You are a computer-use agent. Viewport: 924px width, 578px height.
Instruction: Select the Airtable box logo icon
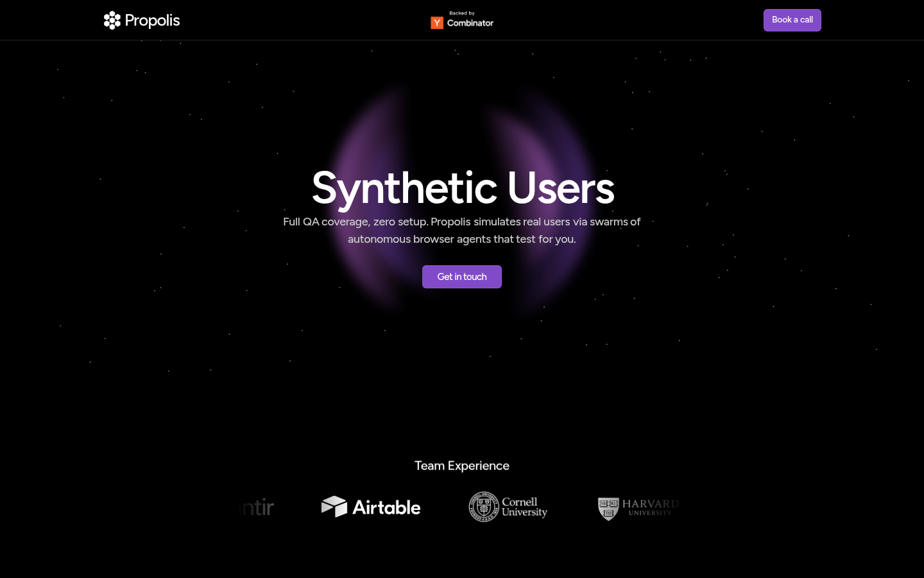[334, 507]
